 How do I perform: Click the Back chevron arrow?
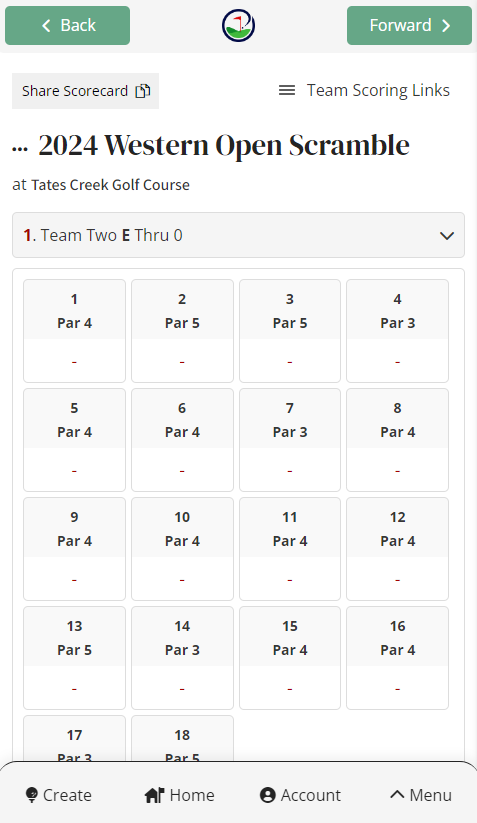click(46, 25)
